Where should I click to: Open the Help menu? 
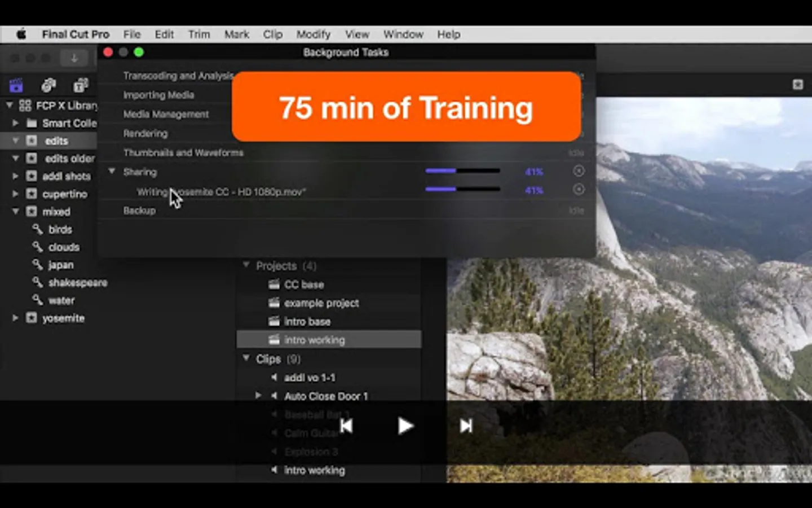coord(448,34)
